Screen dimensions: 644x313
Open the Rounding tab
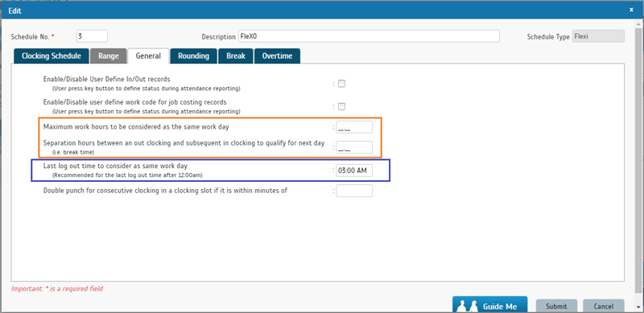point(193,56)
